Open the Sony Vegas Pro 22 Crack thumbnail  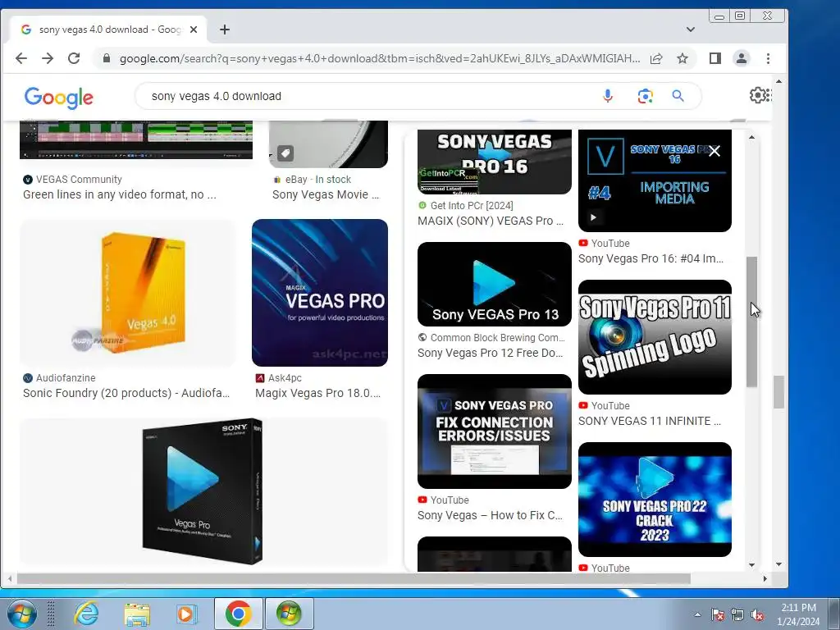pyautogui.click(x=655, y=500)
